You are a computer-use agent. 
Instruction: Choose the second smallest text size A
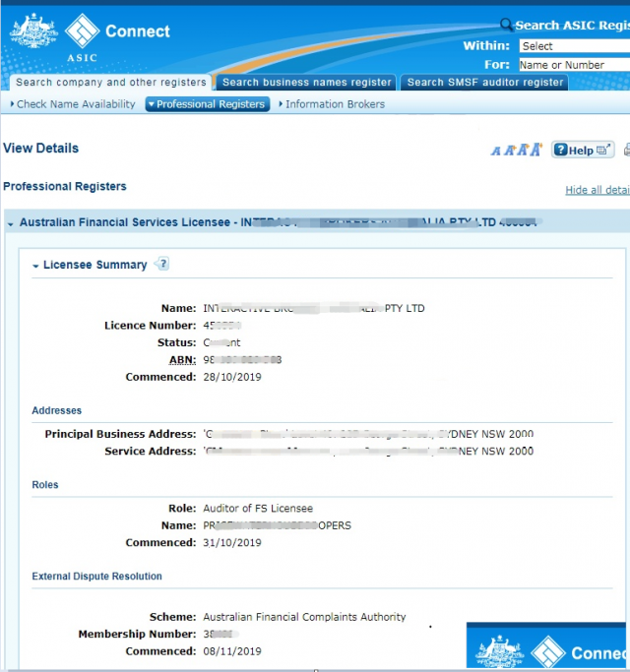click(509, 151)
